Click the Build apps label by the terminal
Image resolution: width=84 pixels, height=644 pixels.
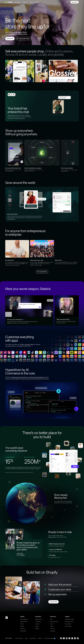[73, 398]
